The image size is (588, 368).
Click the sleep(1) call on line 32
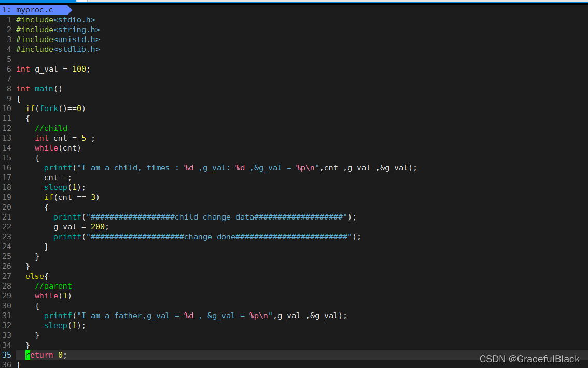click(65, 325)
